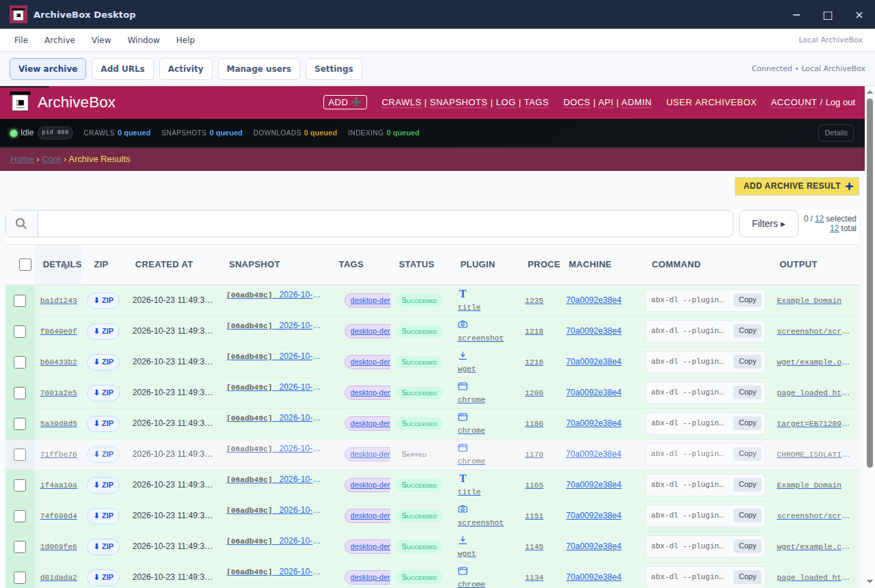The image size is (875, 588).
Task: Open the SNAPSHOTS link in header
Action: pyautogui.click(x=458, y=103)
